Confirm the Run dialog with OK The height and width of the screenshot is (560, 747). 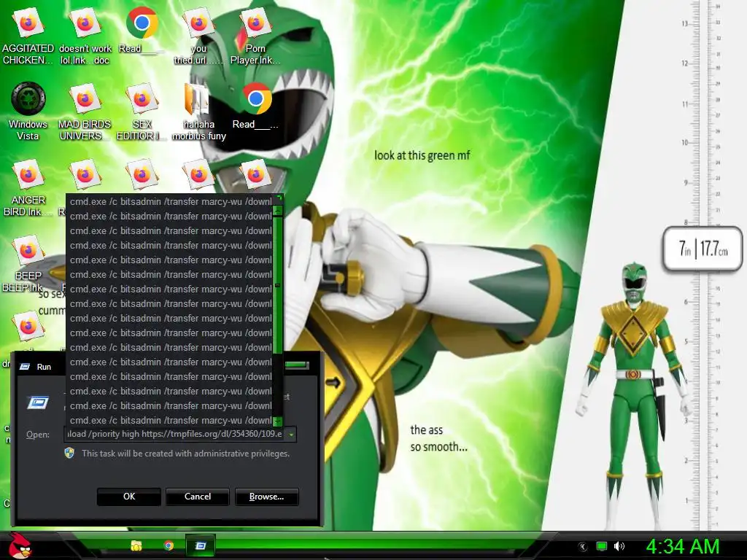click(x=128, y=497)
